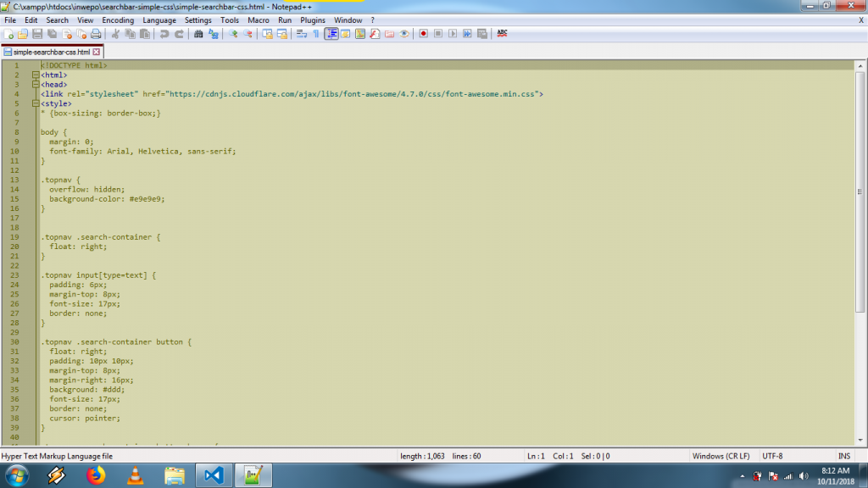Click the UTF-8 encoding status entry
868x488 pixels.
point(772,456)
